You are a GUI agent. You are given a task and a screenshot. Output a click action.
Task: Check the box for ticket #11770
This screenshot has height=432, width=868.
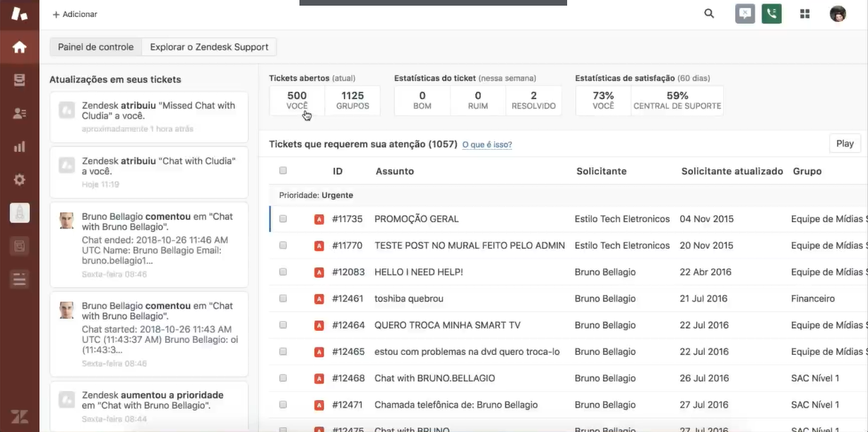tap(283, 245)
